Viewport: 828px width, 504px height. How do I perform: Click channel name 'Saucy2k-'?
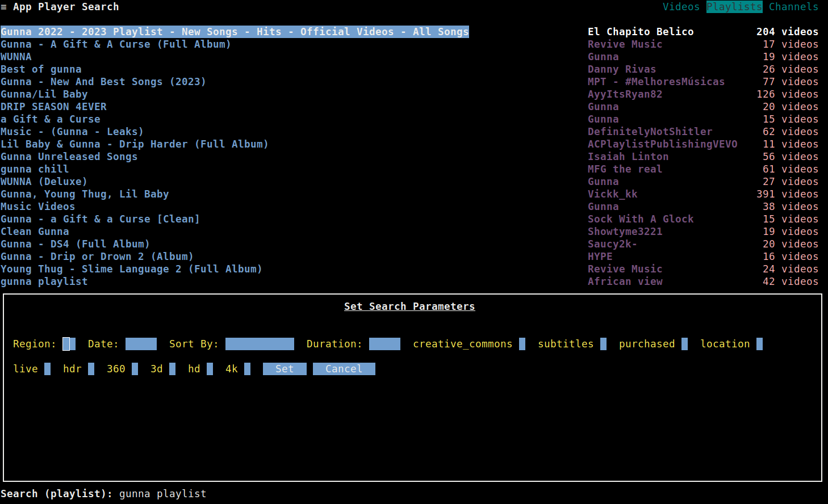click(613, 244)
